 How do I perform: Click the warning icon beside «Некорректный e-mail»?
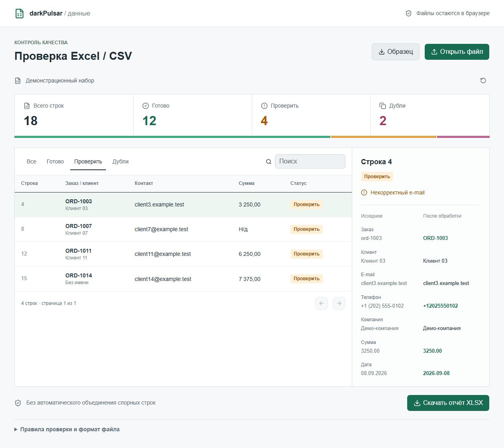(x=364, y=193)
